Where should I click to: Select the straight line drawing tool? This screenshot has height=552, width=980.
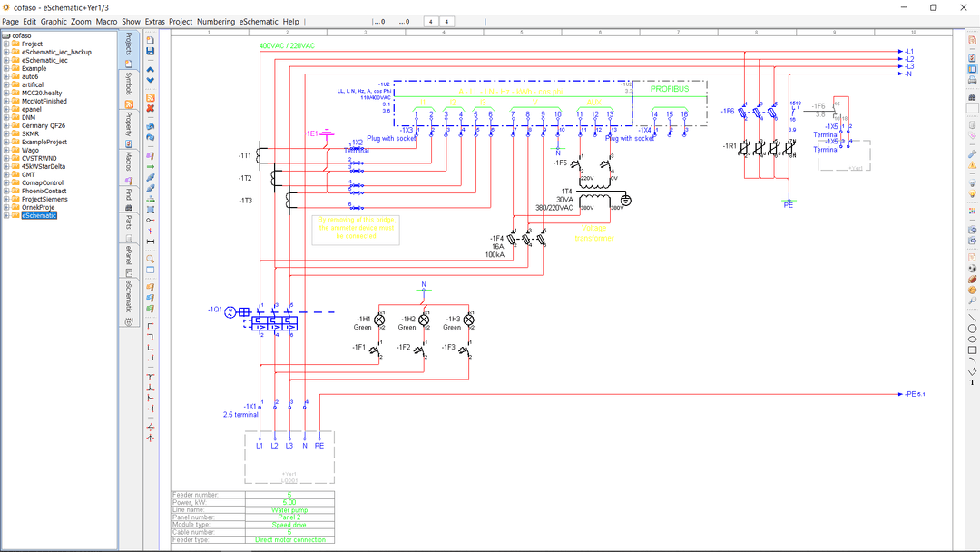tap(972, 318)
